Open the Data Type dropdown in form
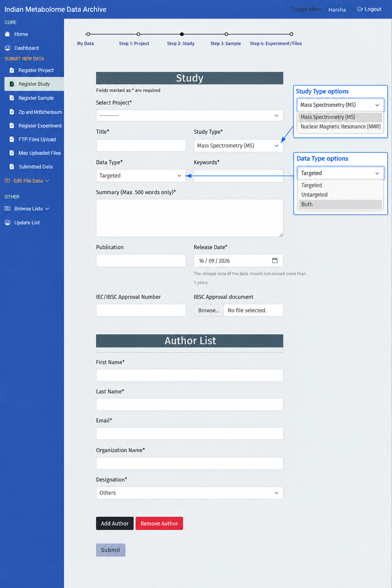392x588 pixels. click(x=141, y=176)
